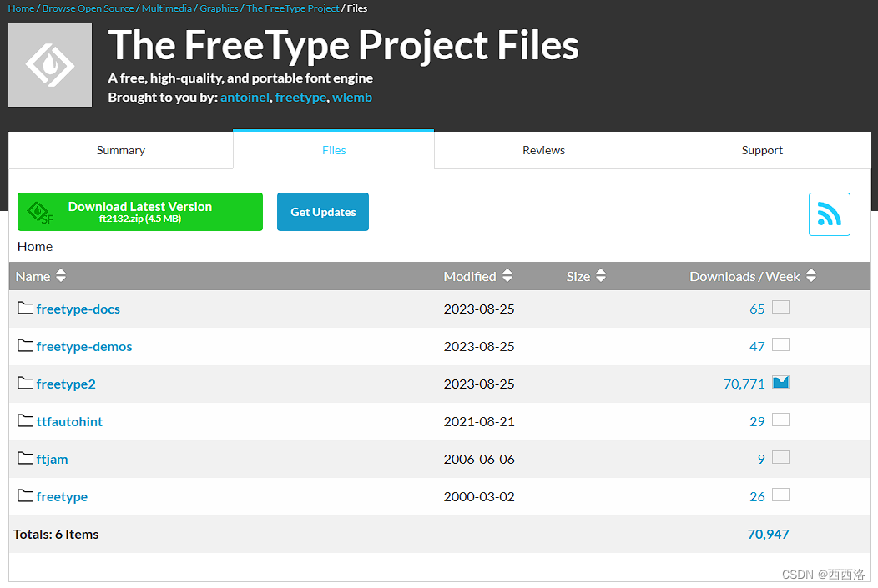
Task: Open the ttfautohint folder link
Action: click(69, 421)
